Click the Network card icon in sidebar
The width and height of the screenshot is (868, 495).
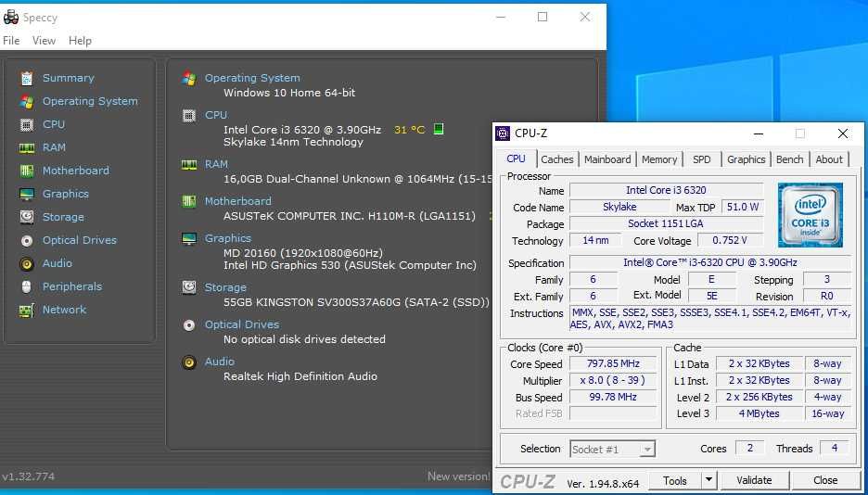click(x=27, y=311)
